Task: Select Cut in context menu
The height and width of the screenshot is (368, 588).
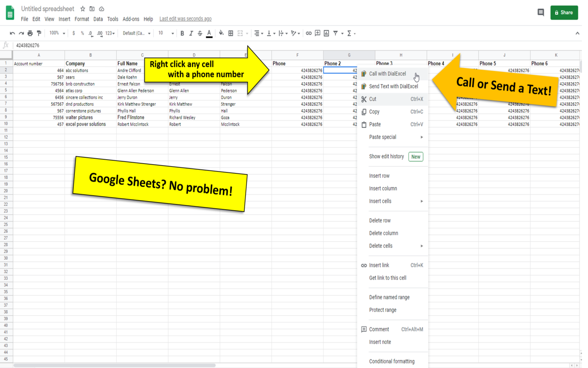Action: 393,99
